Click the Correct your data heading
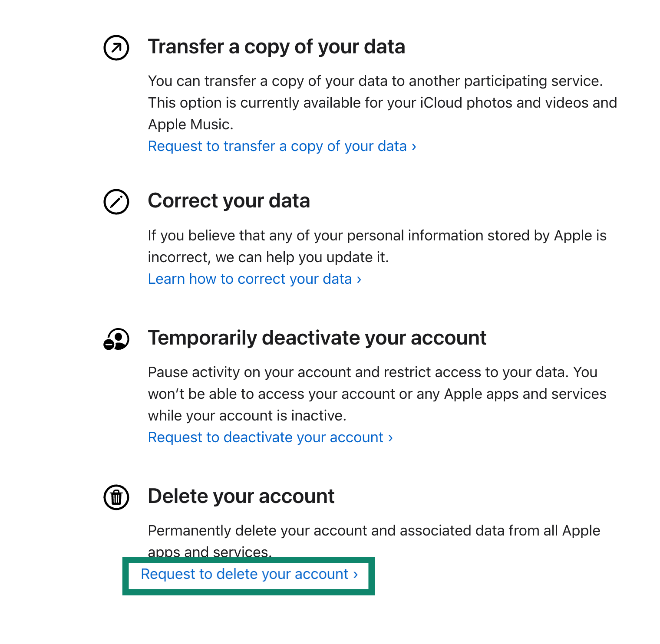The image size is (660, 644). tap(229, 201)
